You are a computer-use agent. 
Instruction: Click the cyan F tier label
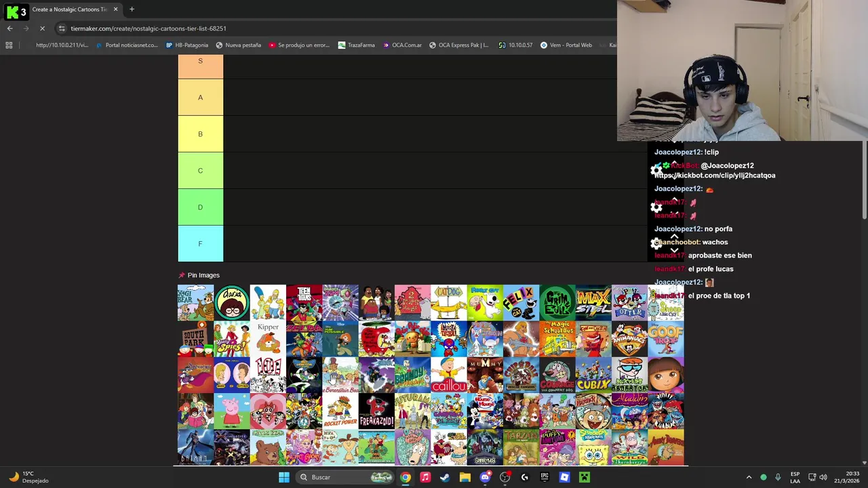tap(200, 244)
